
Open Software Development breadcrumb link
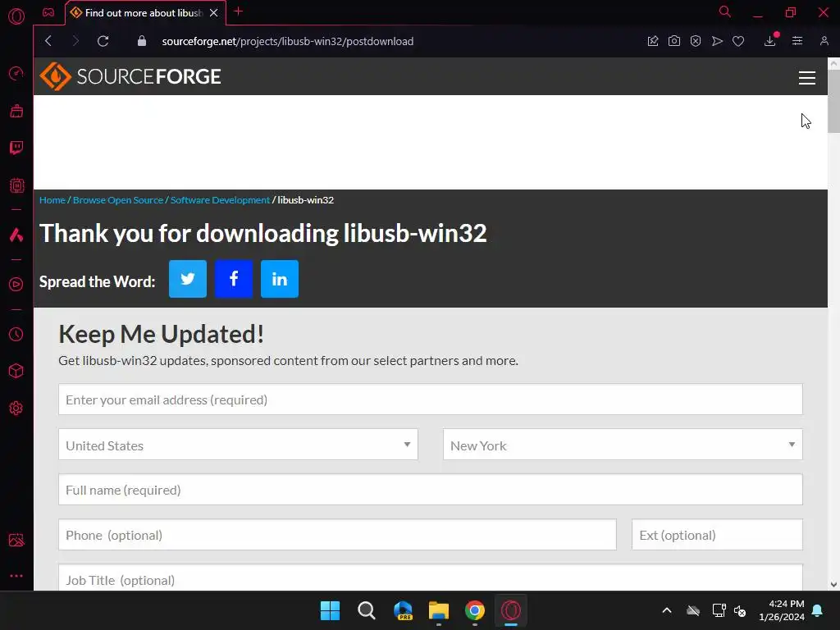(220, 200)
